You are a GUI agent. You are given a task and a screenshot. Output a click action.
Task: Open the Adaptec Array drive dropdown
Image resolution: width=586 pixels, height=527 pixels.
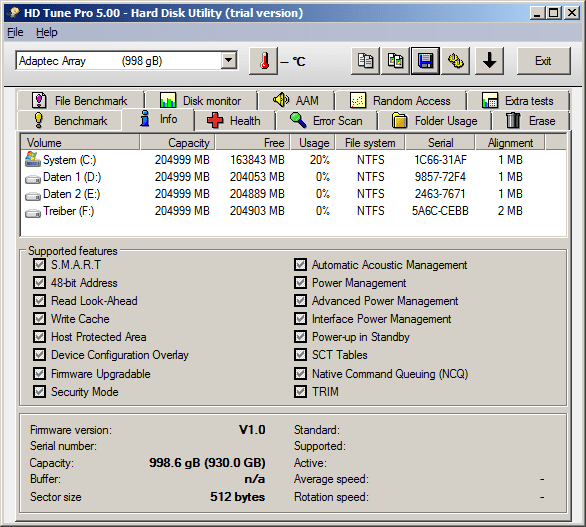click(x=228, y=60)
